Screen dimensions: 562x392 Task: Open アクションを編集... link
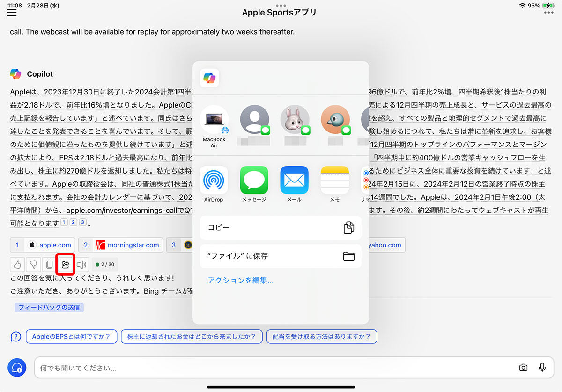(x=241, y=281)
